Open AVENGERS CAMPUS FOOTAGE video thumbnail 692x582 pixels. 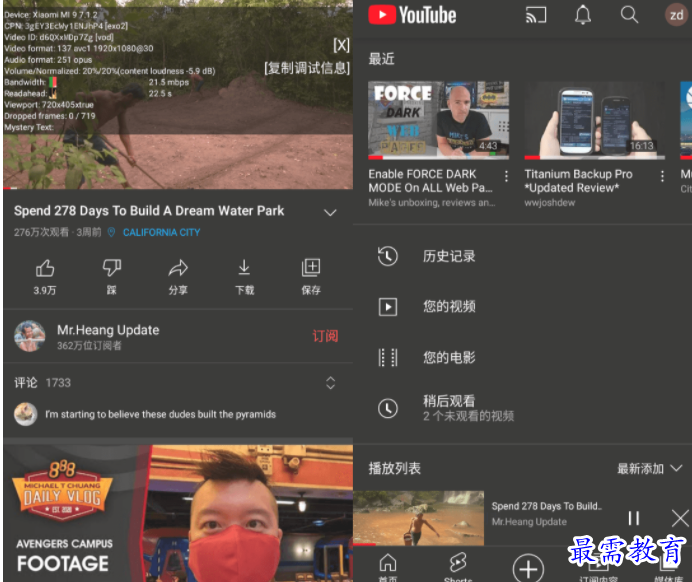[178, 513]
